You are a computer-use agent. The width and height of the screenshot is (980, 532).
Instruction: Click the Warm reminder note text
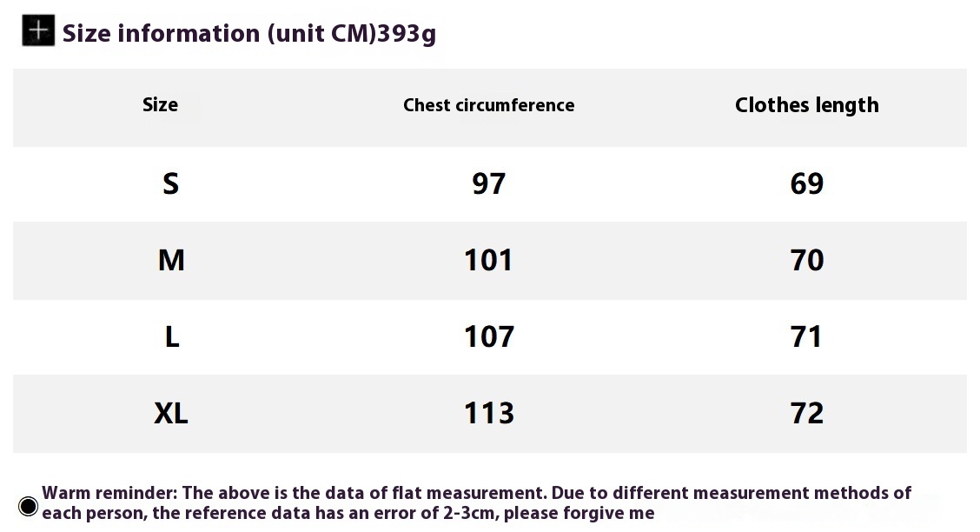476,503
